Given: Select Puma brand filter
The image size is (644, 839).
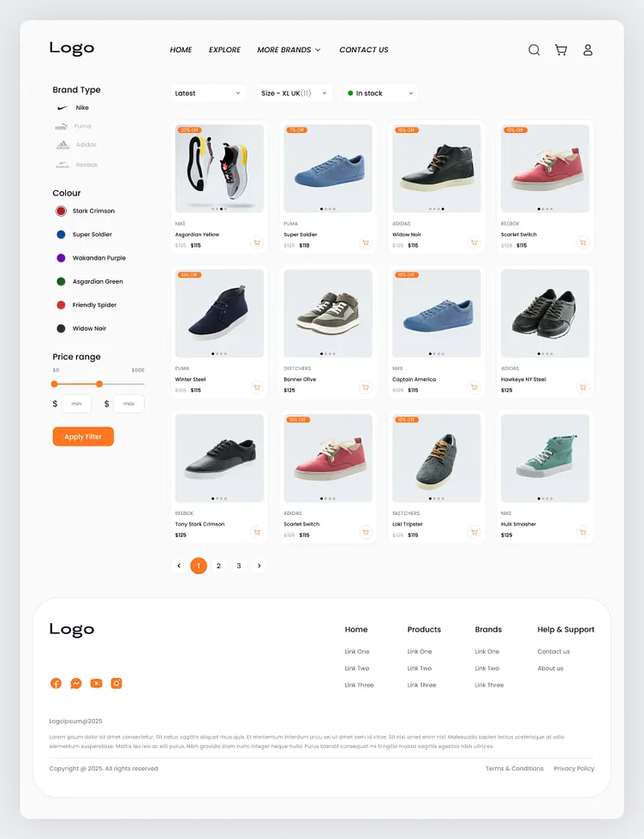Looking at the screenshot, I should pyautogui.click(x=74, y=126).
